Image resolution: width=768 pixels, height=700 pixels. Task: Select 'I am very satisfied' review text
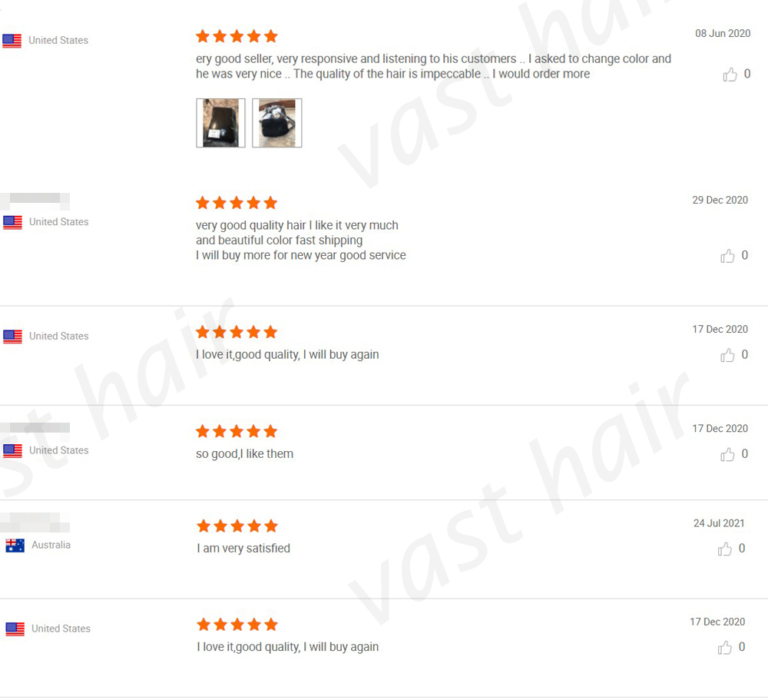[243, 549]
